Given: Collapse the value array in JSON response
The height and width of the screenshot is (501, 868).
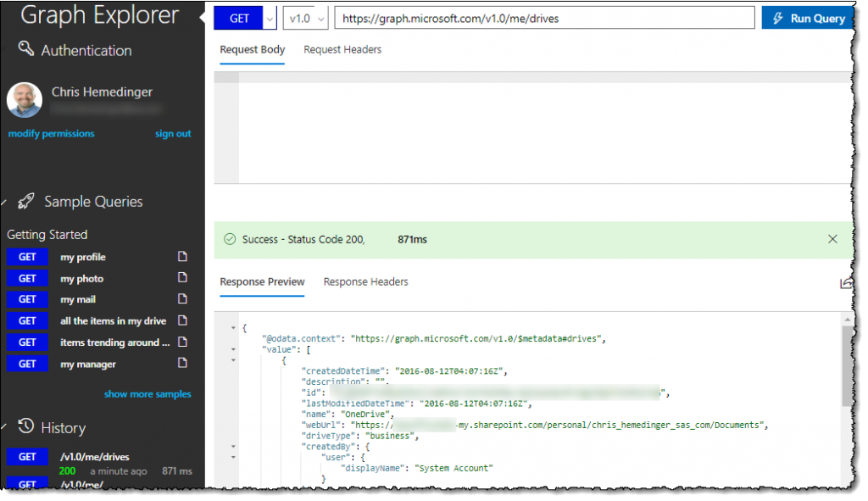Looking at the screenshot, I should pos(233,348).
